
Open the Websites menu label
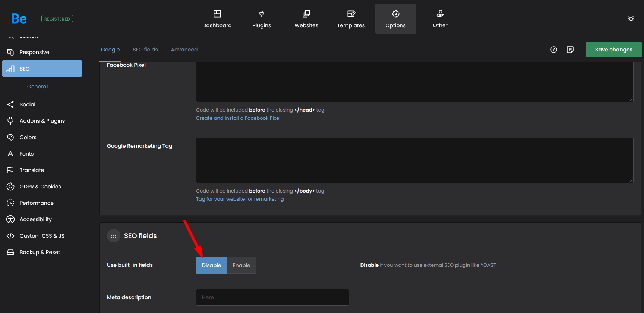point(306,25)
